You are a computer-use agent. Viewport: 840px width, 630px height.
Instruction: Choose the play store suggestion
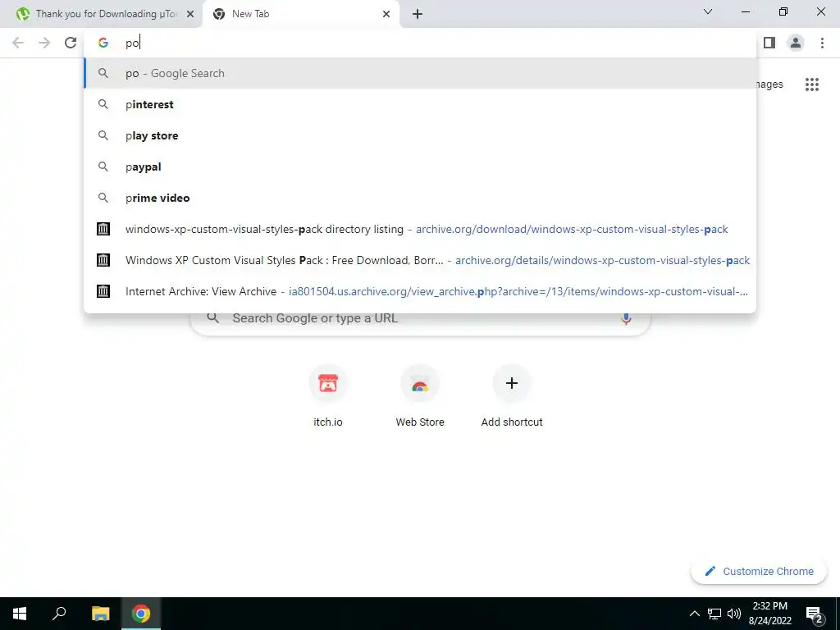click(421, 135)
